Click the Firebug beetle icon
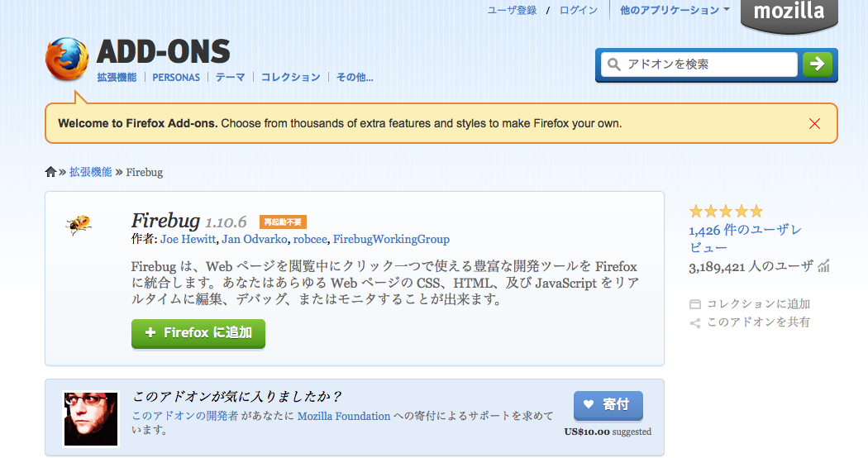Screen dimensions: 868x458 (x=78, y=224)
